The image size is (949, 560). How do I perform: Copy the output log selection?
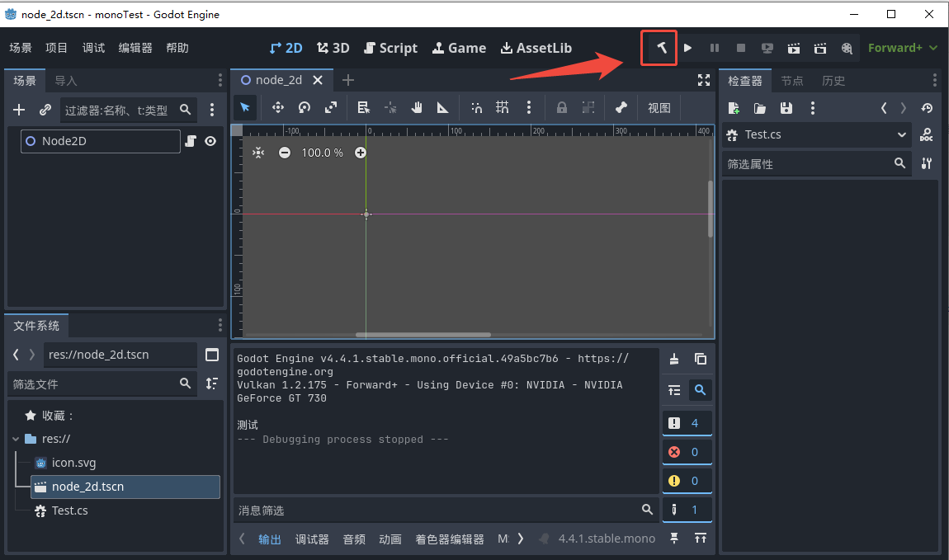(701, 360)
